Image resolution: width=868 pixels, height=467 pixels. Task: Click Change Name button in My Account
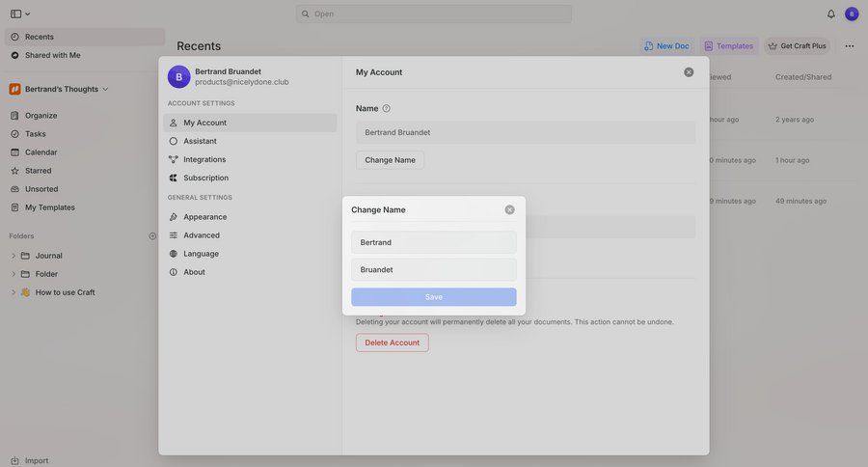coord(390,160)
